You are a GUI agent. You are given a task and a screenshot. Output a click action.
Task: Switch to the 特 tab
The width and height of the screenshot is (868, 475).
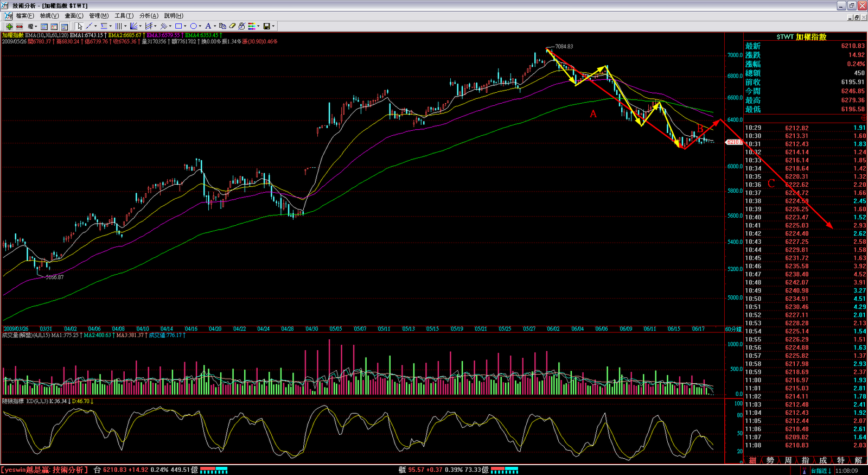(x=840, y=460)
